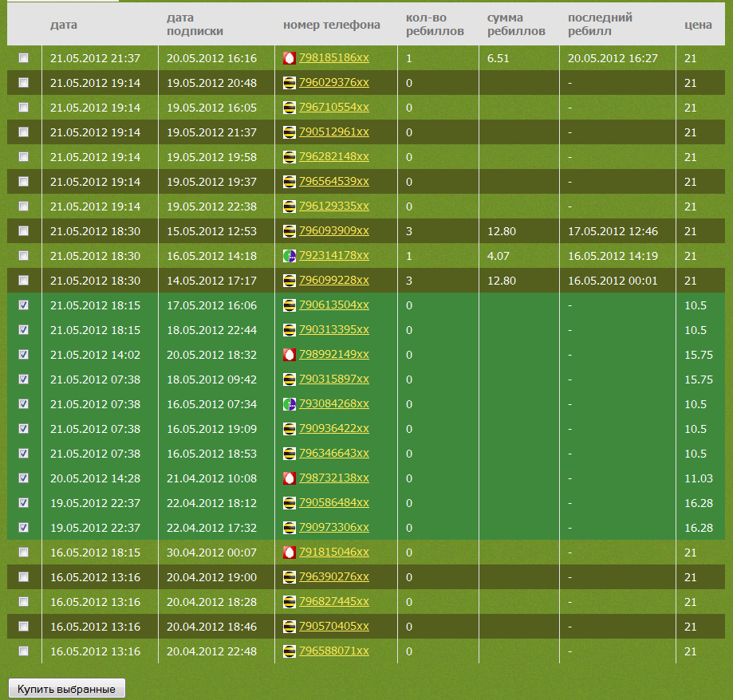Click the дата подписки column header

195,24
